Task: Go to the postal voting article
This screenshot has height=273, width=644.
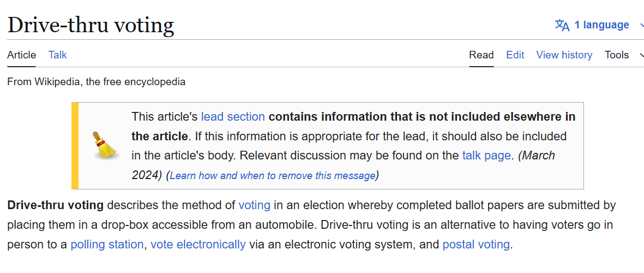Action: point(476,245)
